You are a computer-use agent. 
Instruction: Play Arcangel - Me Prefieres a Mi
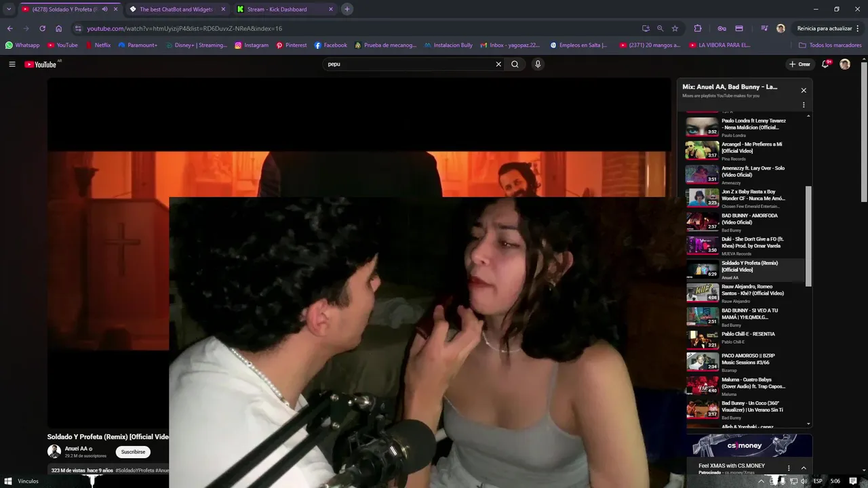tap(746, 151)
